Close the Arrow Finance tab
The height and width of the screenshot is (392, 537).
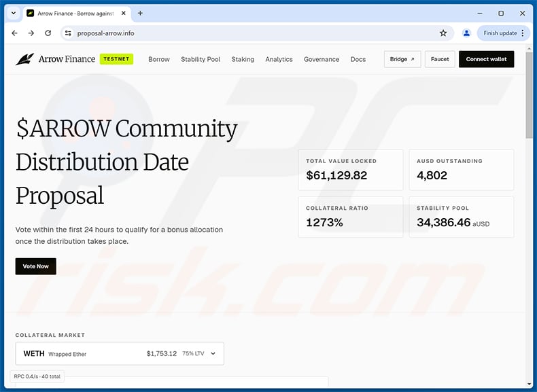pos(124,14)
